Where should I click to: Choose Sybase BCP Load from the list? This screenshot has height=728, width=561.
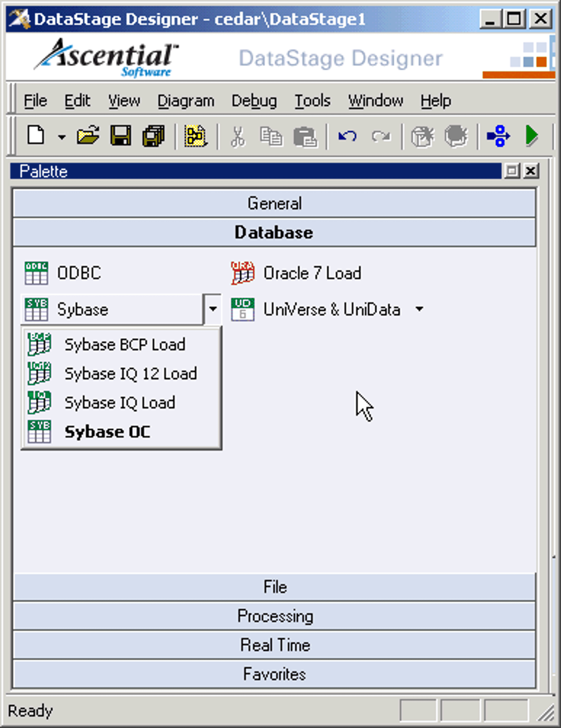coord(121,344)
